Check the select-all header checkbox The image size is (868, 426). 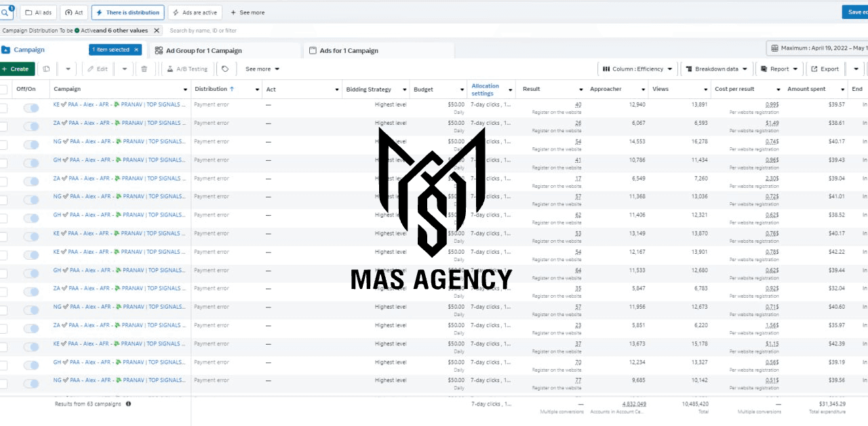4,90
